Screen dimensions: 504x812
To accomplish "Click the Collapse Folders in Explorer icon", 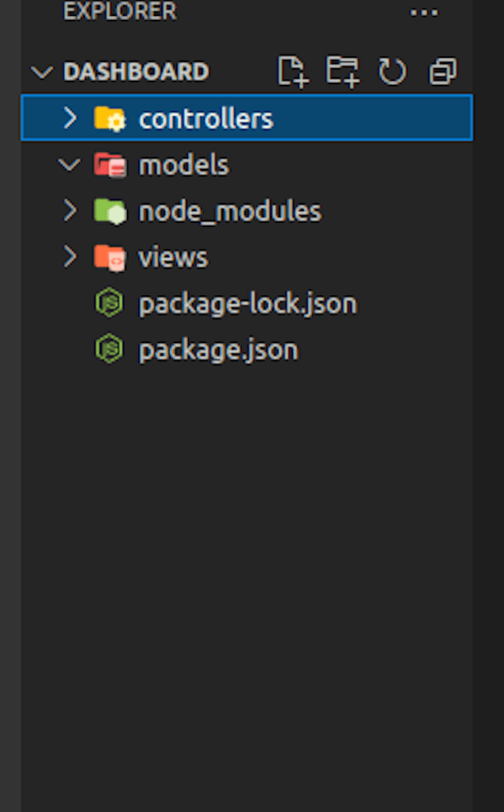I will (442, 71).
